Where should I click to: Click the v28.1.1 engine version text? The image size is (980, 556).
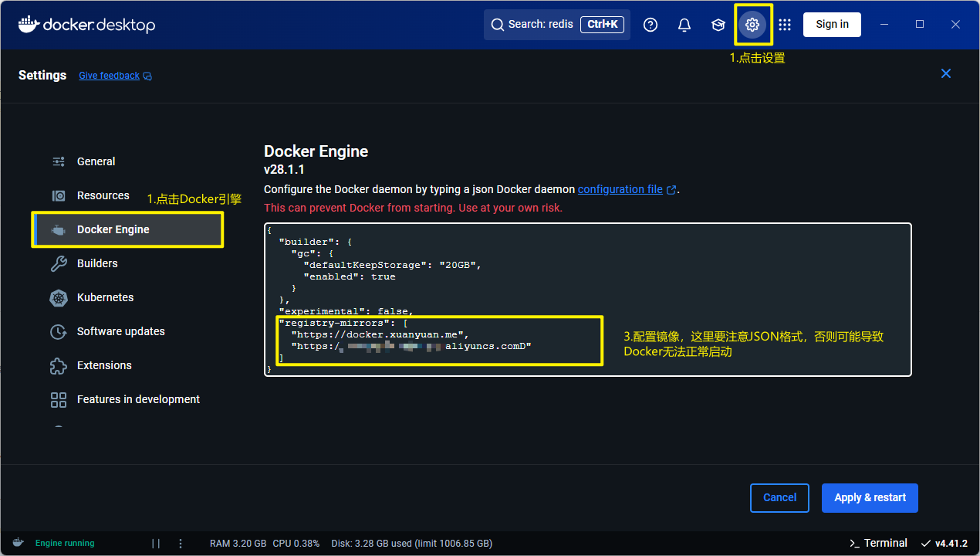284,170
